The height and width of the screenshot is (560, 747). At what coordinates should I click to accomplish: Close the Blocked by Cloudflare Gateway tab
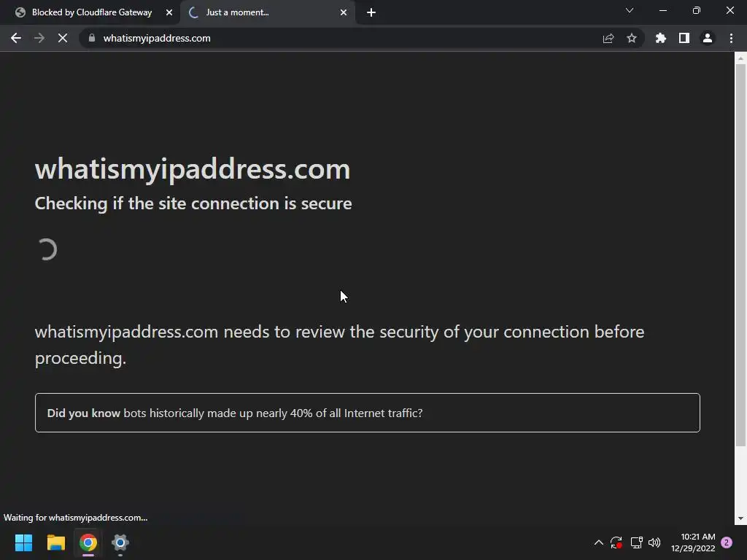[x=169, y=12]
